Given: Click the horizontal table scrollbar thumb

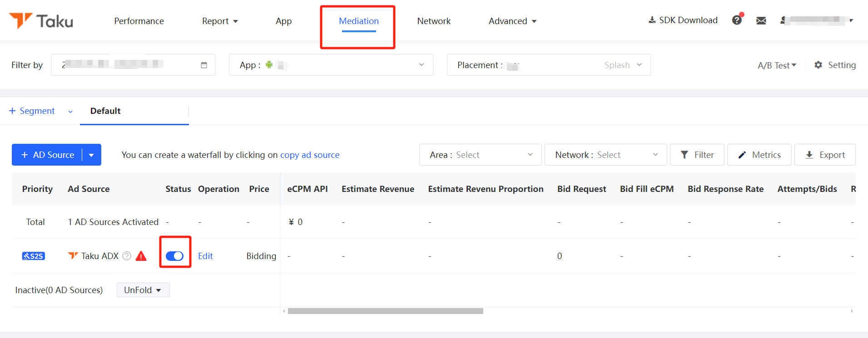Looking at the screenshot, I should pyautogui.click(x=386, y=311).
